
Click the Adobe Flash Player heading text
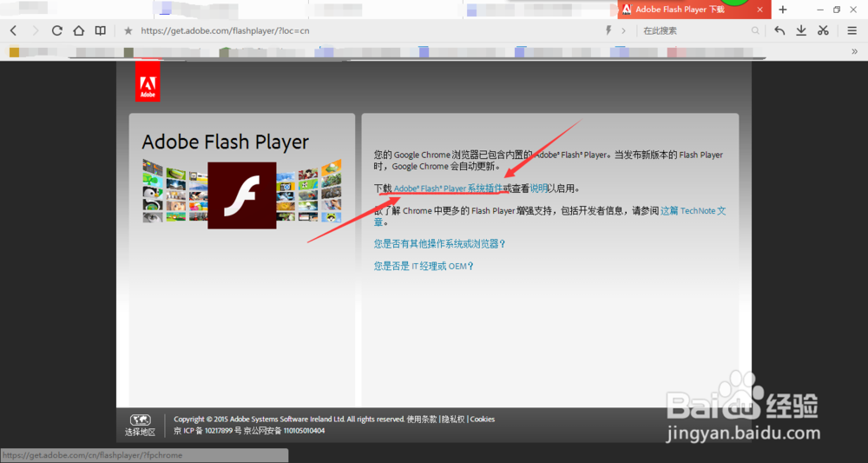(x=226, y=142)
